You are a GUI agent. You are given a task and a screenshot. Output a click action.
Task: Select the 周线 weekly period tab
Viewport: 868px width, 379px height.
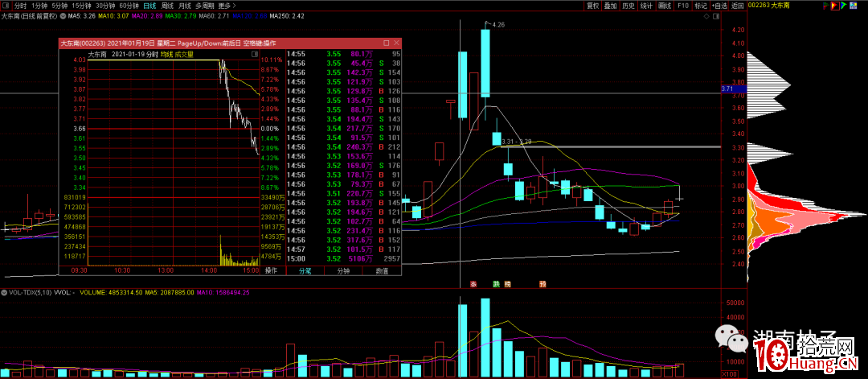[167, 5]
